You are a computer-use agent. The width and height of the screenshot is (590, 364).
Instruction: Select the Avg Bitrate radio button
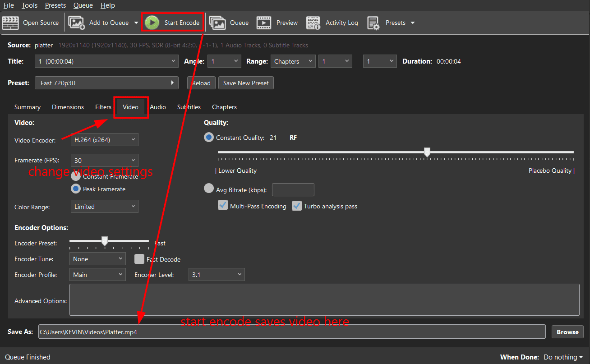pos(209,189)
